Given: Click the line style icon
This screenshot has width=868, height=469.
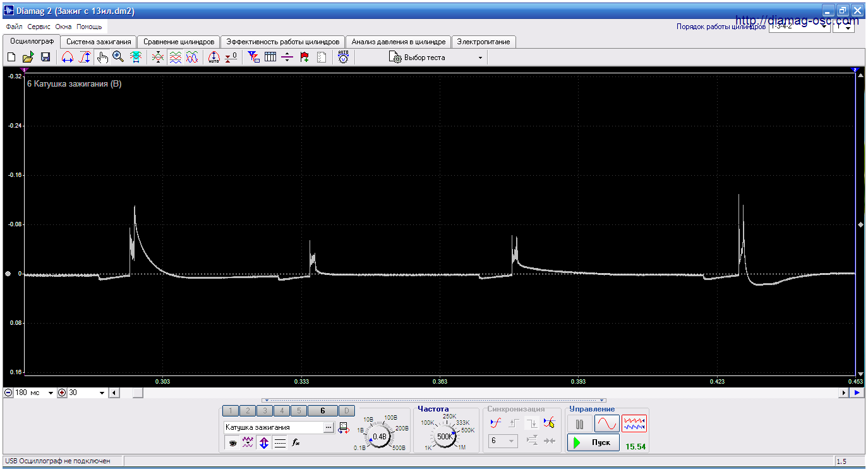Looking at the screenshot, I should [x=280, y=443].
